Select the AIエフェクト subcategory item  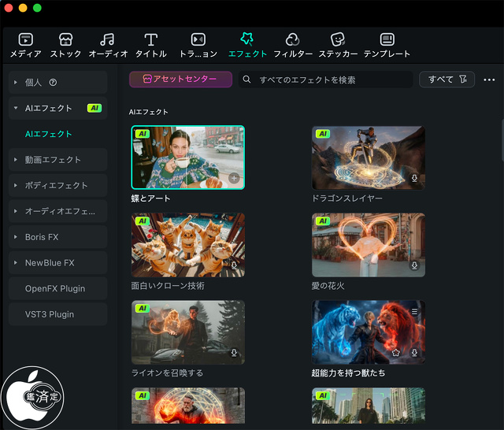pos(49,134)
